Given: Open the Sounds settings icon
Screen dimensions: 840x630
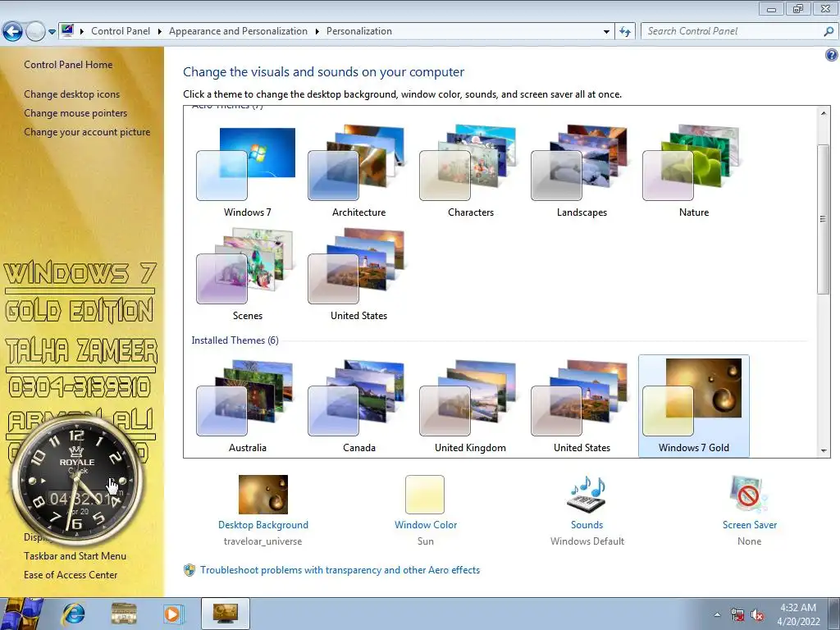Looking at the screenshot, I should 587,494.
